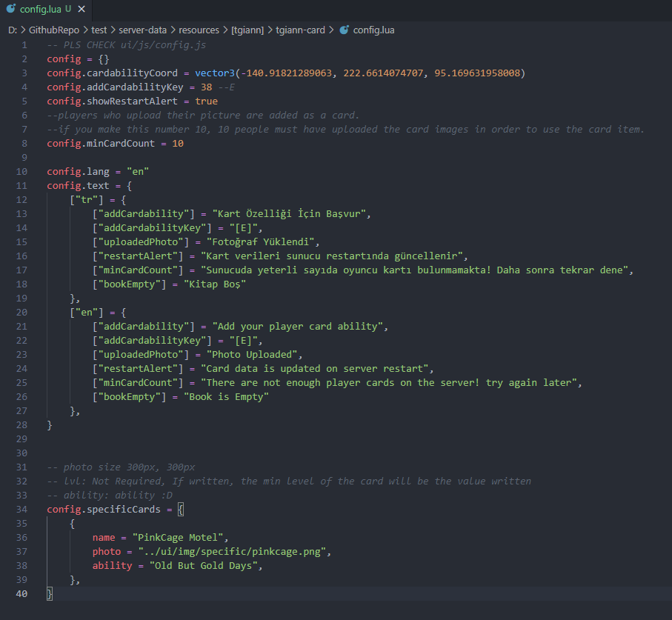This screenshot has height=620, width=672.
Task: Click the U untracked status badge on the tab
Action: [x=68, y=10]
